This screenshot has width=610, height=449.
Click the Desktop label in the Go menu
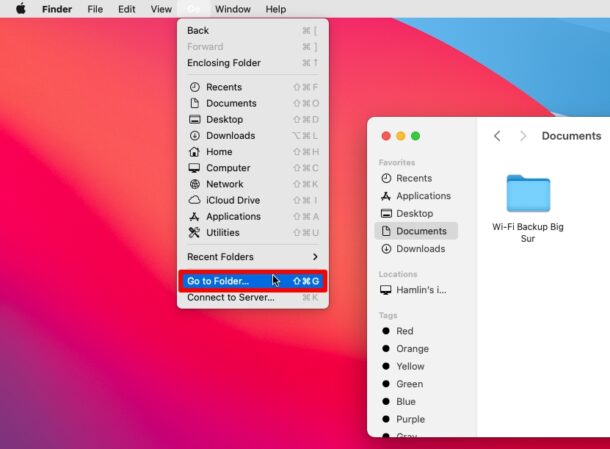pyautogui.click(x=224, y=119)
